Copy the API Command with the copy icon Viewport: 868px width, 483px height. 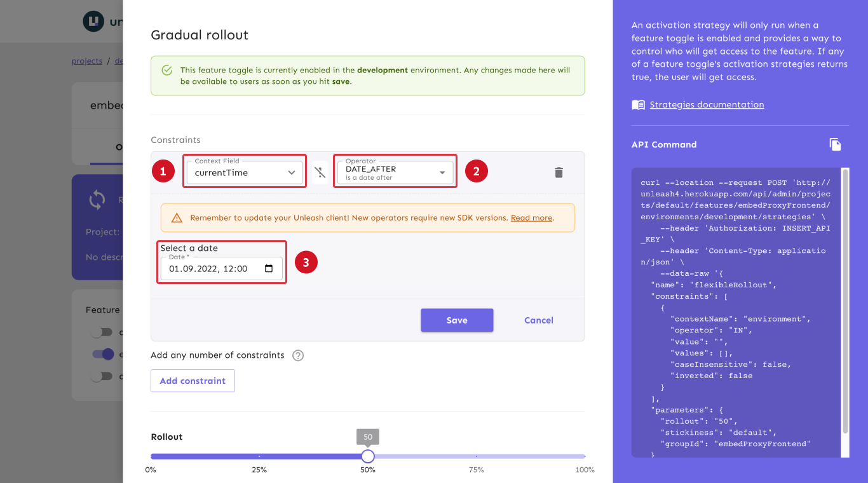point(834,144)
